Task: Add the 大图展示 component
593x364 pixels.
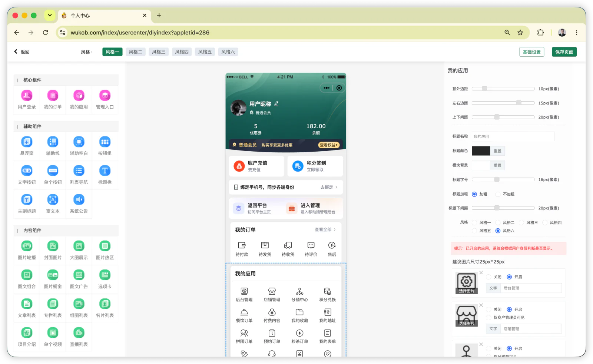Action: point(79,250)
